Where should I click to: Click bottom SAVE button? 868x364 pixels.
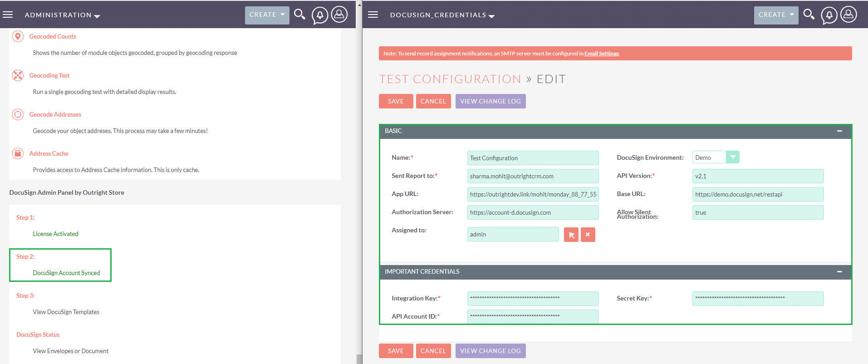click(x=396, y=351)
